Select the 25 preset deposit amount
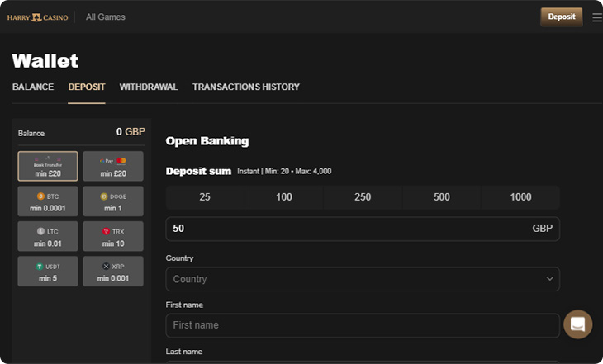Viewport: 603px width, 364px height. tap(205, 197)
